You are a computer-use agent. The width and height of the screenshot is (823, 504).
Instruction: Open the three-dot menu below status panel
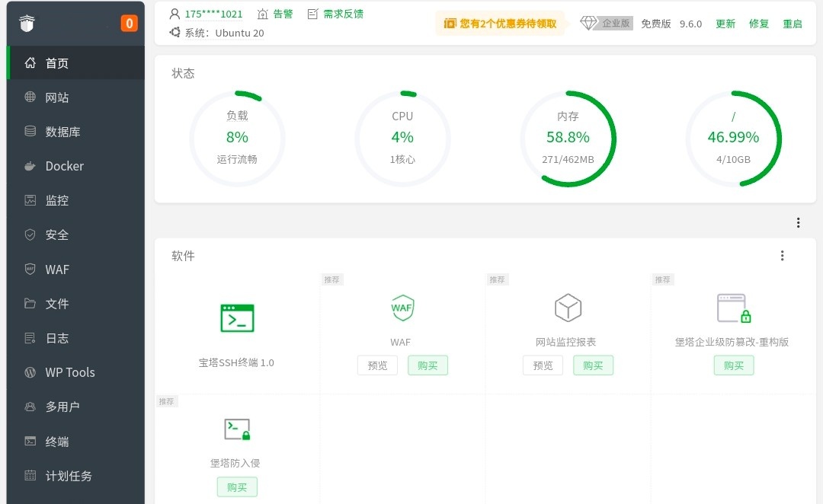(798, 223)
